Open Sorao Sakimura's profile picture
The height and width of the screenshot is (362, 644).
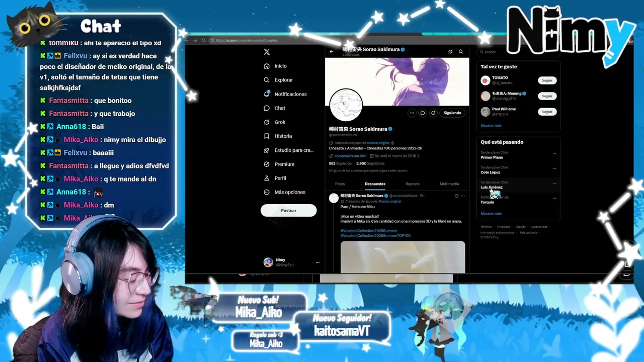[346, 105]
